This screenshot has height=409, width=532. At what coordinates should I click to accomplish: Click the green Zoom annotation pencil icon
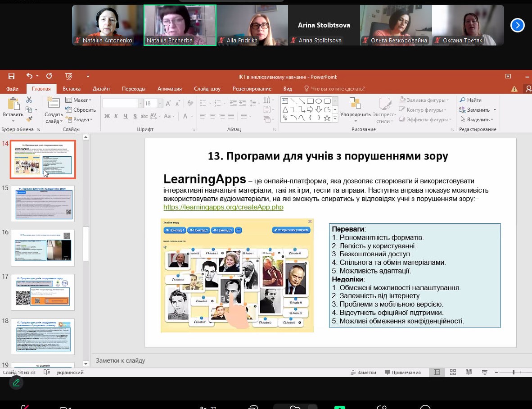[16, 383]
